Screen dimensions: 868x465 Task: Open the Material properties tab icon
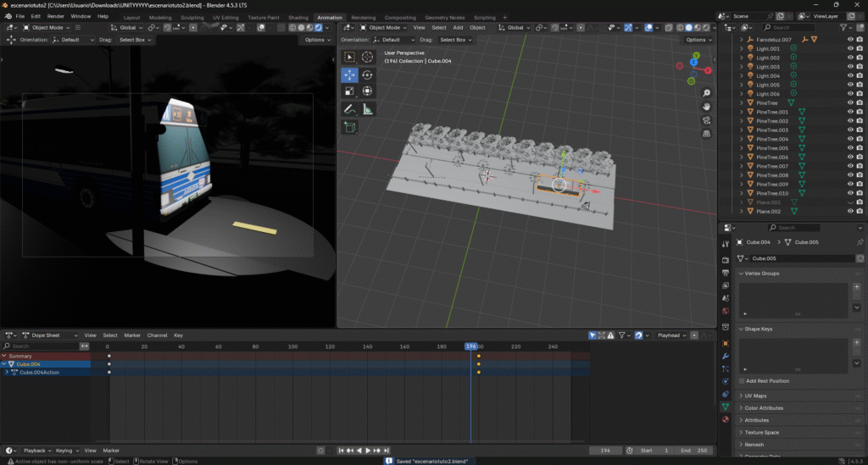click(x=725, y=419)
